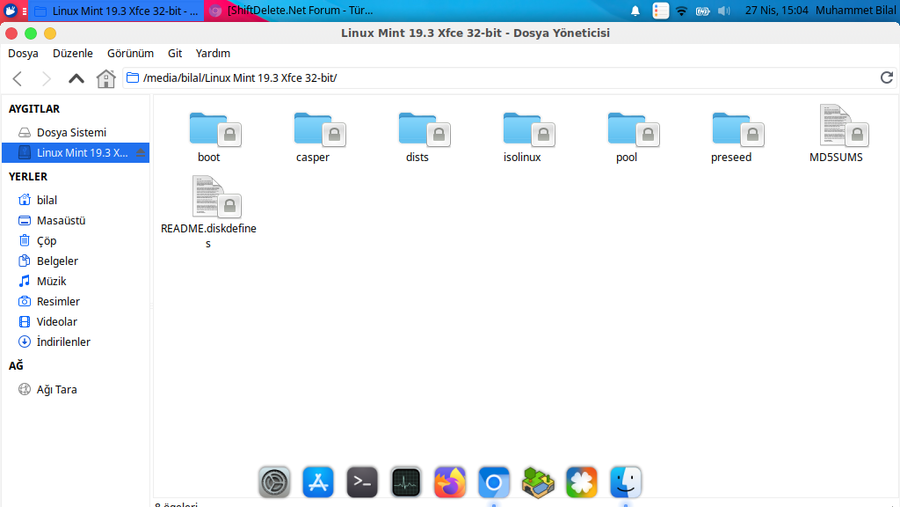This screenshot has width=900, height=507.
Task: Open battery indicator in panel
Action: (x=703, y=11)
